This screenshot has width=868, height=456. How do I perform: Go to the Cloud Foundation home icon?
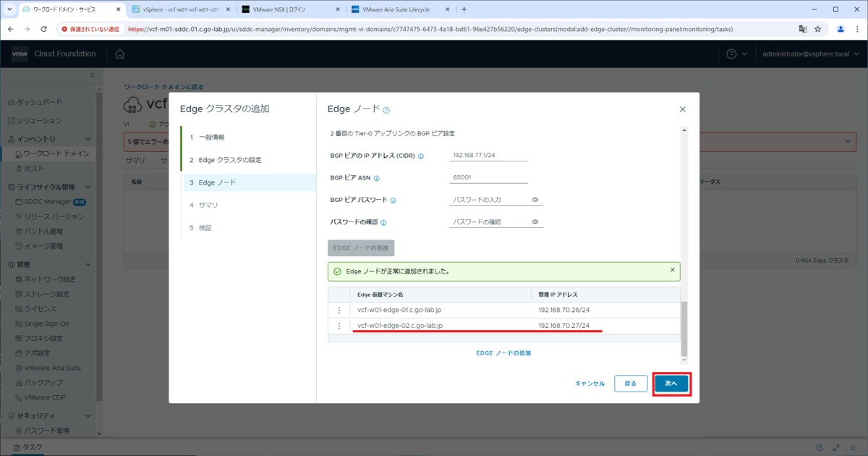119,54
